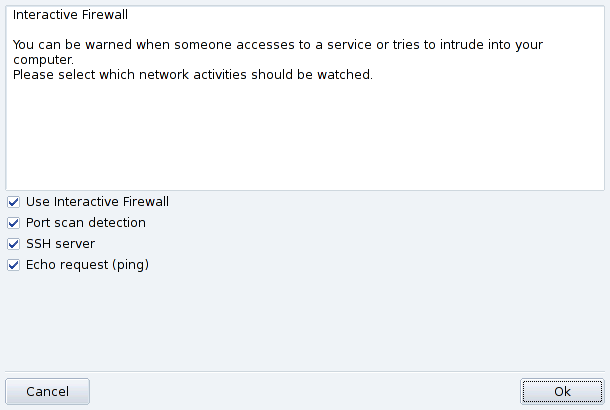This screenshot has width=610, height=410.
Task: Click empty space between Cancel and Ok
Action: pos(300,391)
